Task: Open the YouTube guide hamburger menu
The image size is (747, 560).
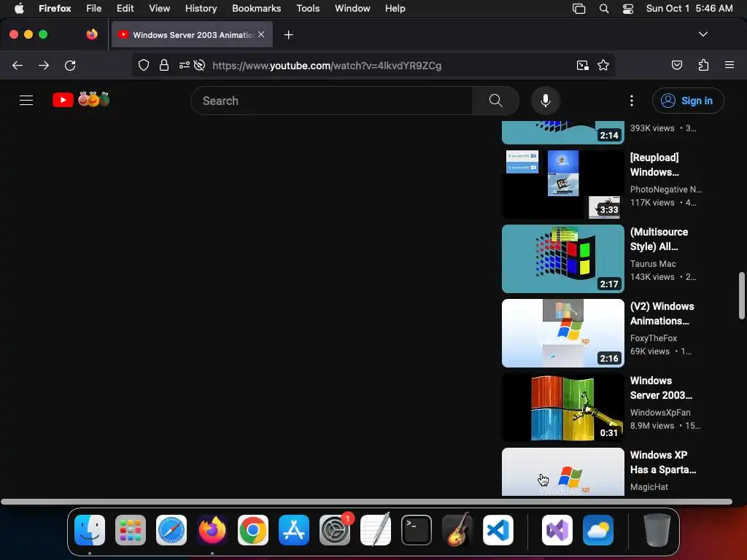Action: tap(26, 101)
